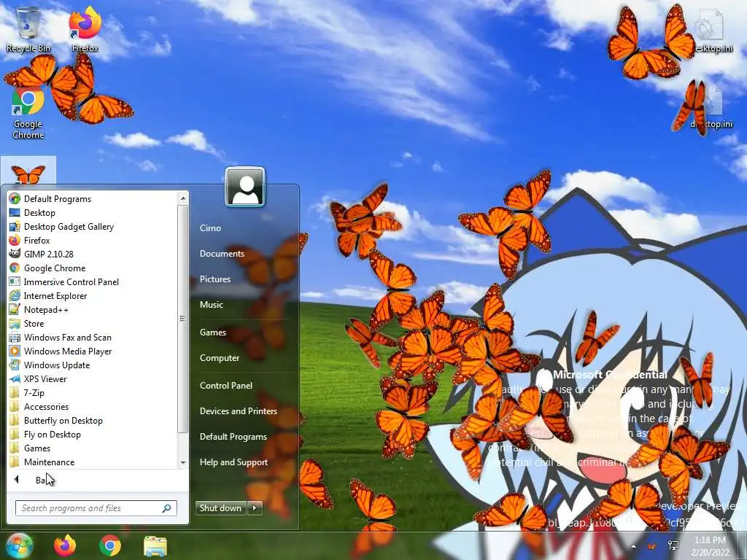Open Windows Fax and Scan icon
Image resolution: width=747 pixels, height=560 pixels.
tap(15, 337)
